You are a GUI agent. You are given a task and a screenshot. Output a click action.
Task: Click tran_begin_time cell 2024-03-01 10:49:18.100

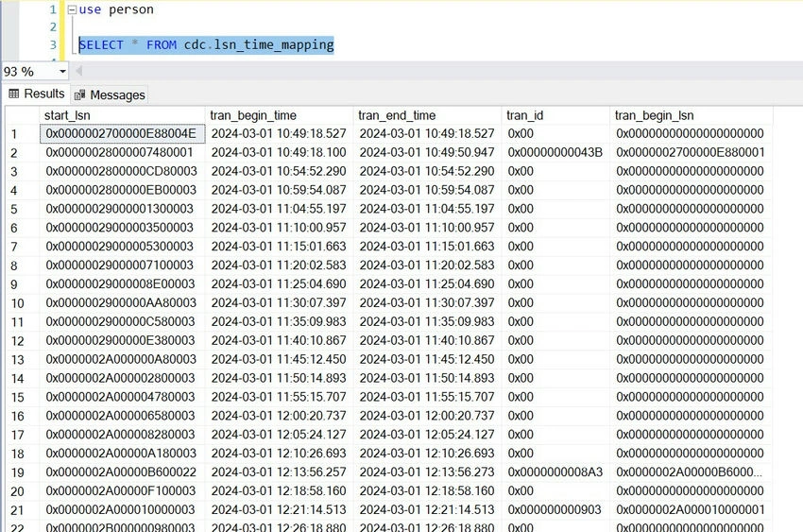279,152
